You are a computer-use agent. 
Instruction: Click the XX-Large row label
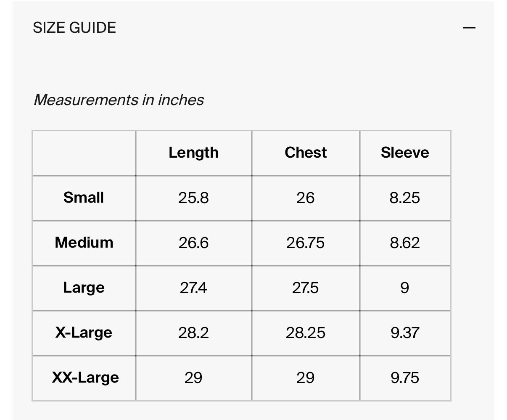pos(85,378)
